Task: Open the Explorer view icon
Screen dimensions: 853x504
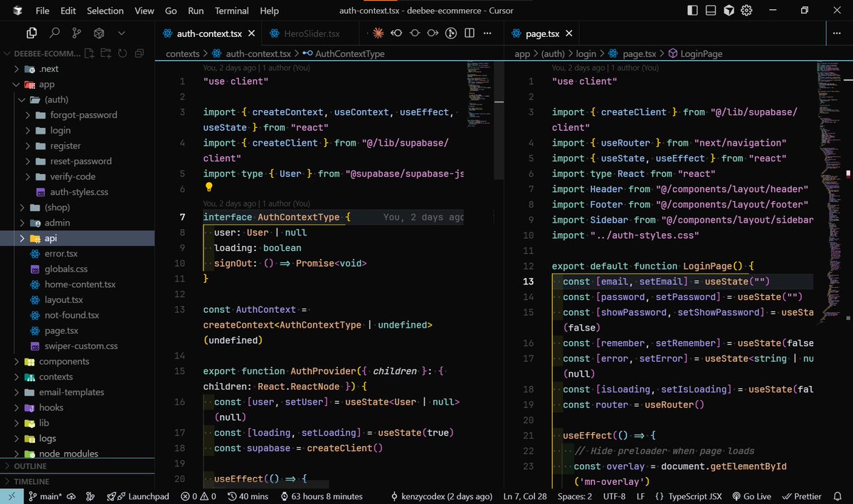Action: coord(31,33)
